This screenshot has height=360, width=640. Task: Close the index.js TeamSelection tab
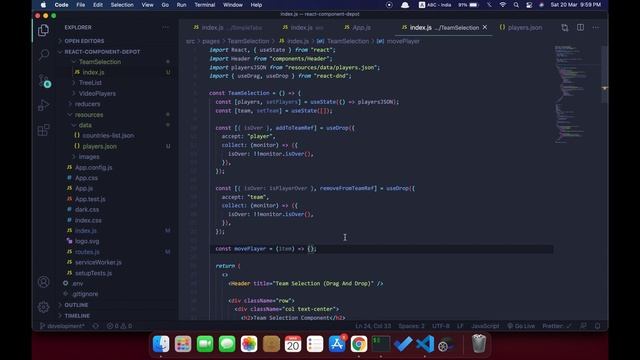[x=484, y=27]
